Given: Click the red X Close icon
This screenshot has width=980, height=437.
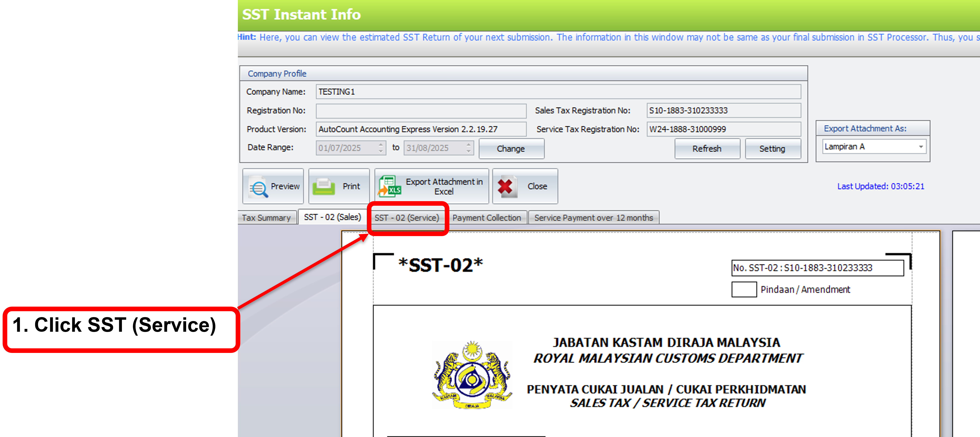Looking at the screenshot, I should click(506, 187).
